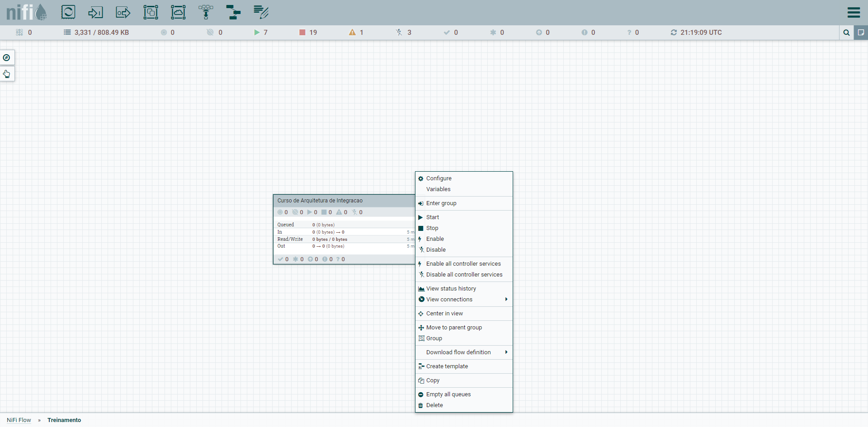Choose Enable from context menu
Viewport: 868px width, 427px height.
coord(464,239)
